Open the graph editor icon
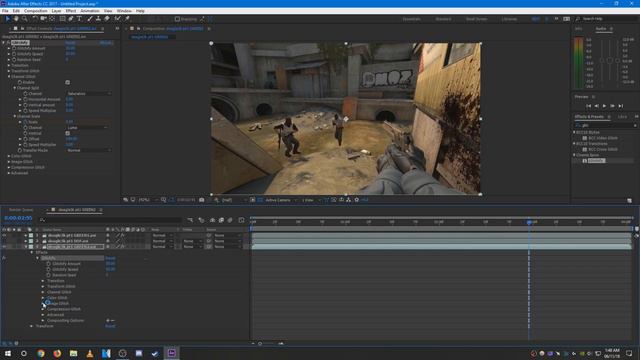This screenshot has height=360, width=640. point(241,220)
